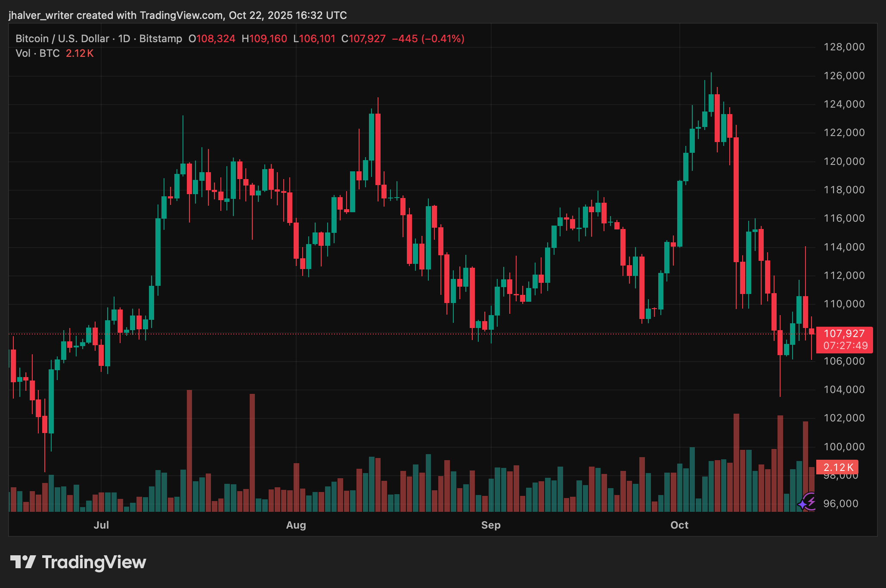Screen dimensions: 886x588
Task: Click the −445 (−0.41%) change value
Action: pos(428,39)
